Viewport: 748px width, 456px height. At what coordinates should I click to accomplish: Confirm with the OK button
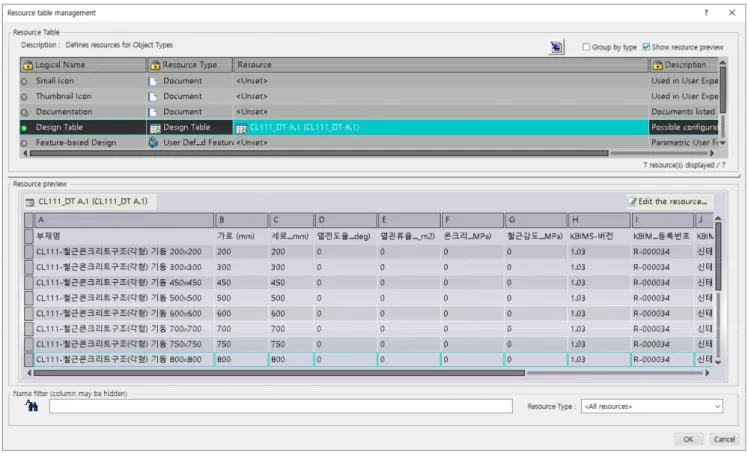click(x=688, y=439)
